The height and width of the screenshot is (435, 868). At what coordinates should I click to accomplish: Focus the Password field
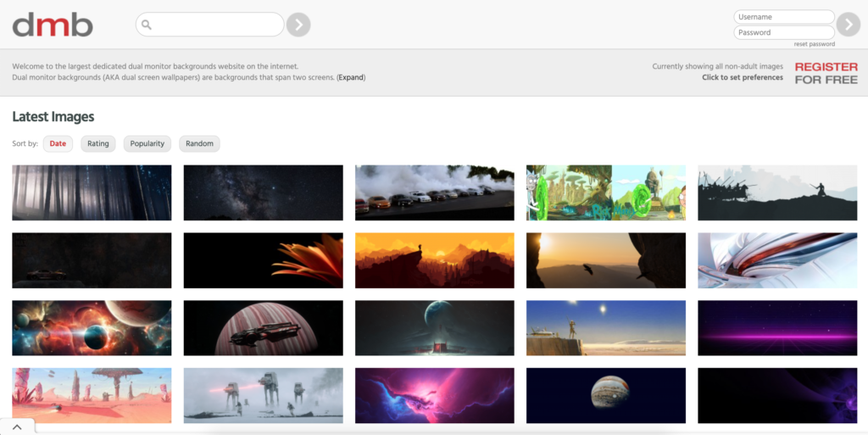click(x=784, y=32)
